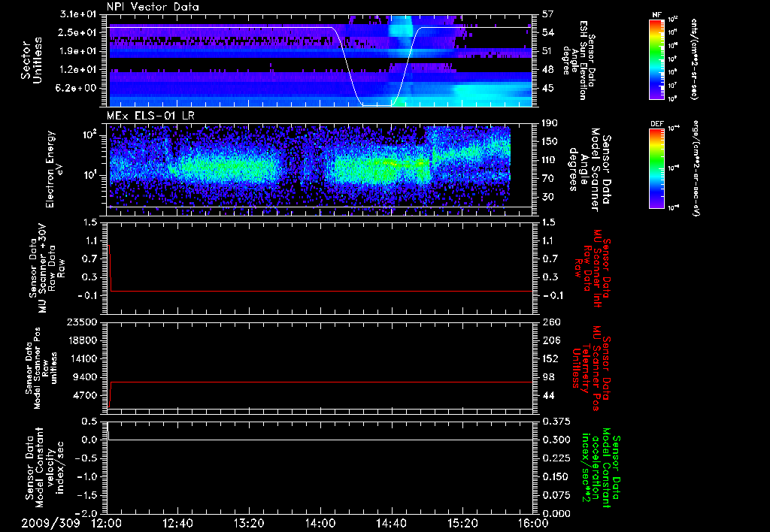Click the 45 degree tick on the sun elevation axis

[x=548, y=88]
